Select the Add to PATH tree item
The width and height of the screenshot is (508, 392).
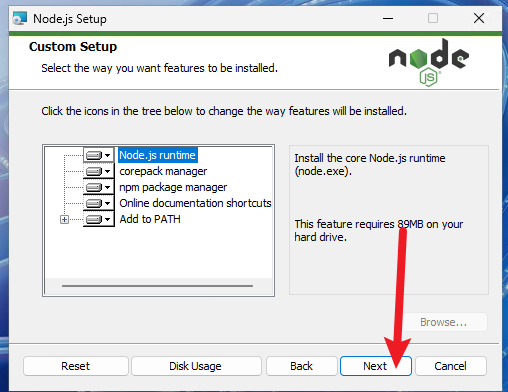(x=150, y=219)
